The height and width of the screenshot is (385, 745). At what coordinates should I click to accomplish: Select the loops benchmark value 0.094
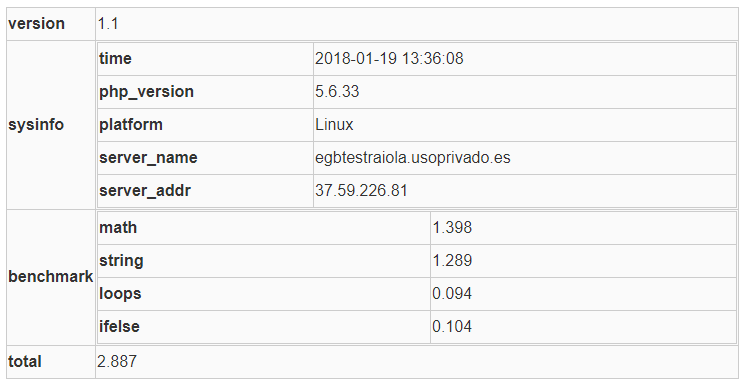(x=452, y=294)
